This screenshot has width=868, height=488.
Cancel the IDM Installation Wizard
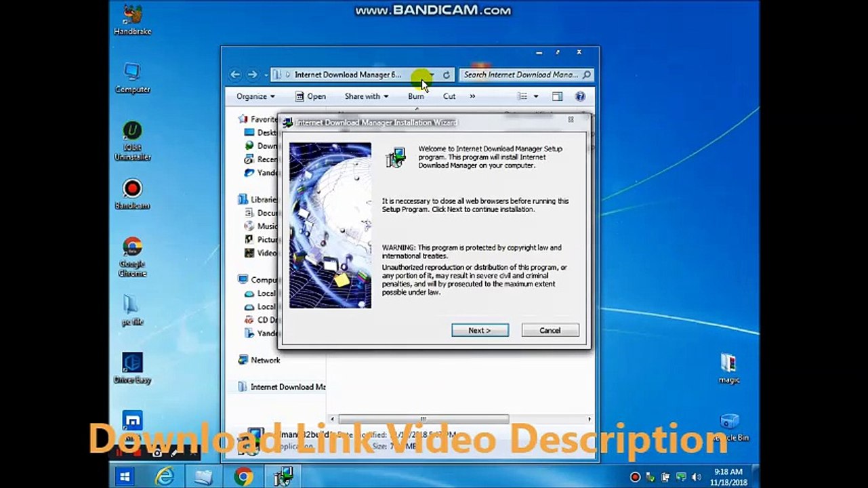(550, 330)
